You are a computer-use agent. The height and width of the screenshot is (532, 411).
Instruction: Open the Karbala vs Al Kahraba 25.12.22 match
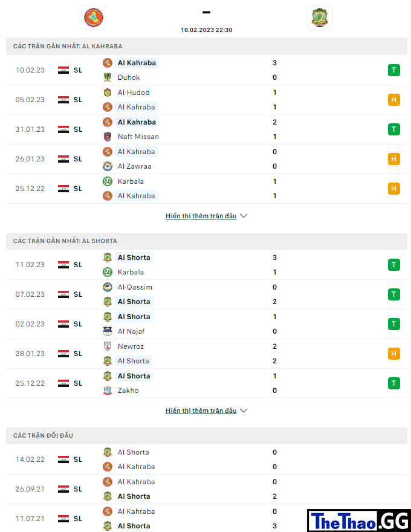pos(207,189)
